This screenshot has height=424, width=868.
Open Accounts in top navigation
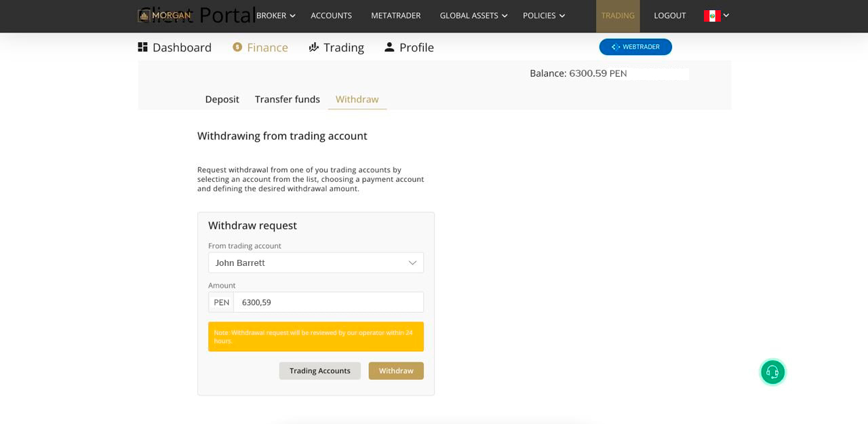tap(331, 16)
